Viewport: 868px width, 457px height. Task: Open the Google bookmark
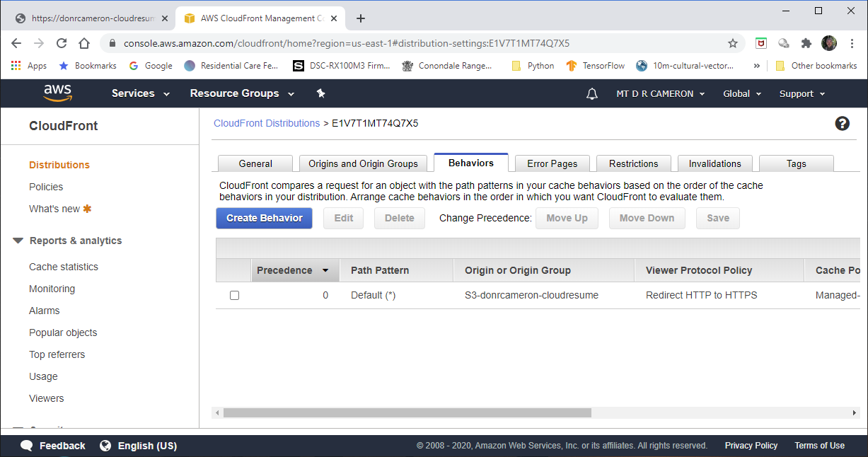[x=151, y=66]
